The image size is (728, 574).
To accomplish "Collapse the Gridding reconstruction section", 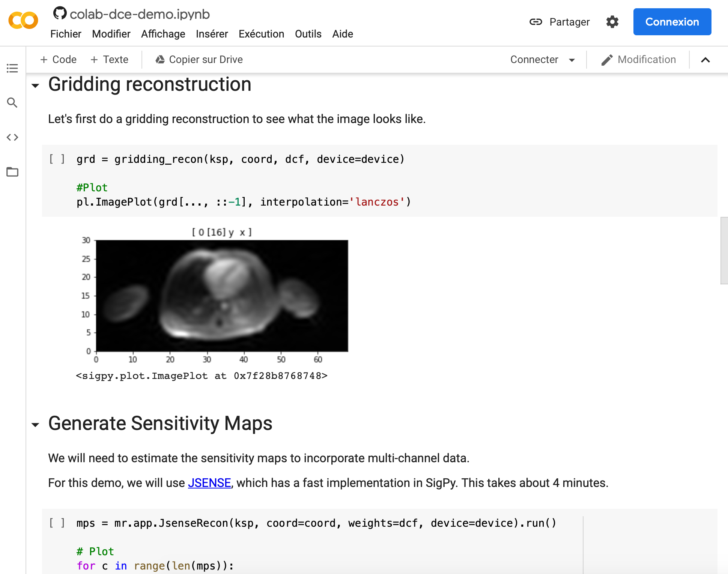I will click(36, 86).
